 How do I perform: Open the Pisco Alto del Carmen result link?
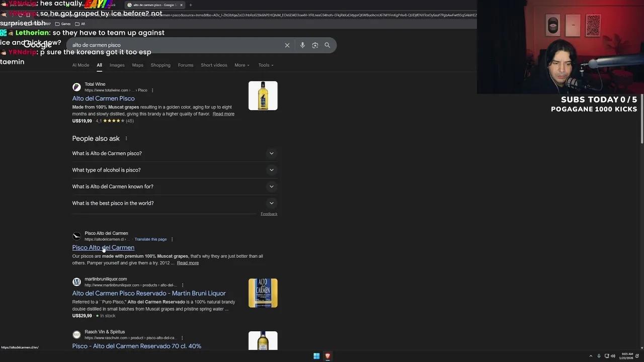pos(103,247)
